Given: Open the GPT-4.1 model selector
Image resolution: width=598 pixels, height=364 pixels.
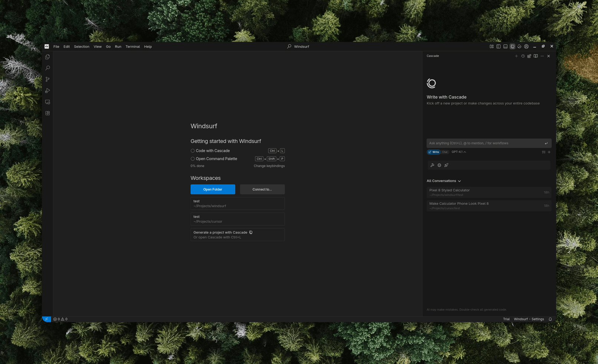Looking at the screenshot, I should click(x=459, y=152).
